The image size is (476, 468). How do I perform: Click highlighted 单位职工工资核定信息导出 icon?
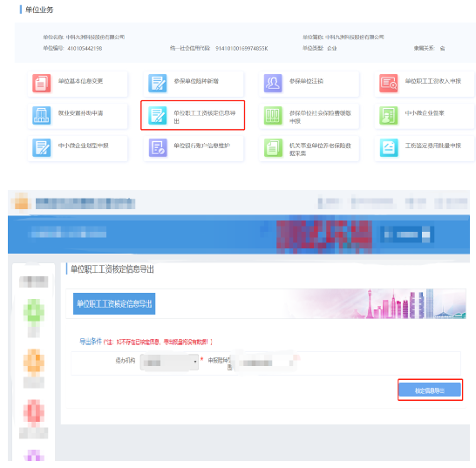click(x=157, y=115)
